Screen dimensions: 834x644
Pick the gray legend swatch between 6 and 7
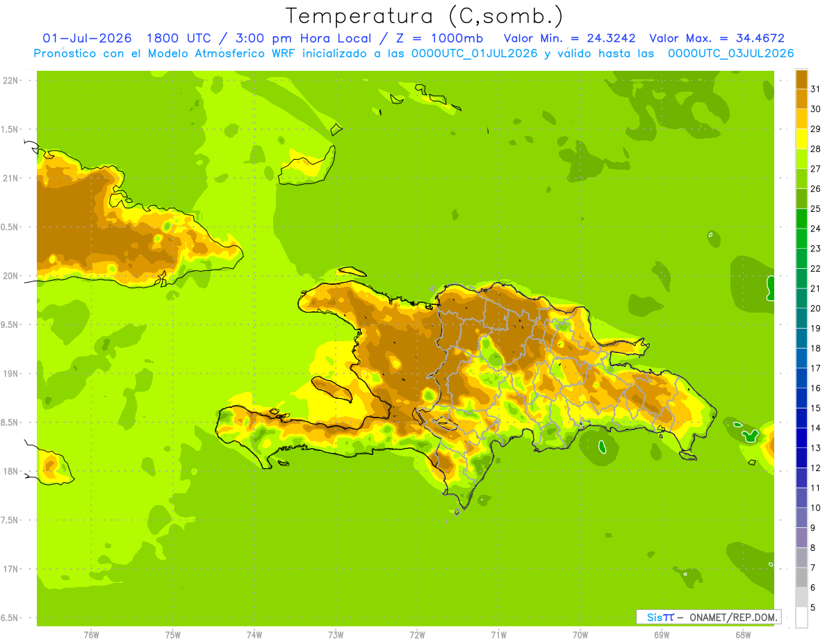801,578
